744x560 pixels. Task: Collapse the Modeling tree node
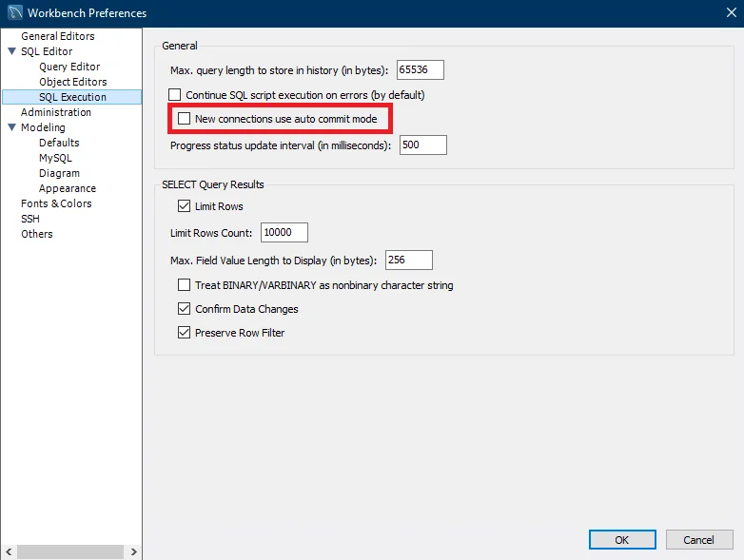pos(11,127)
